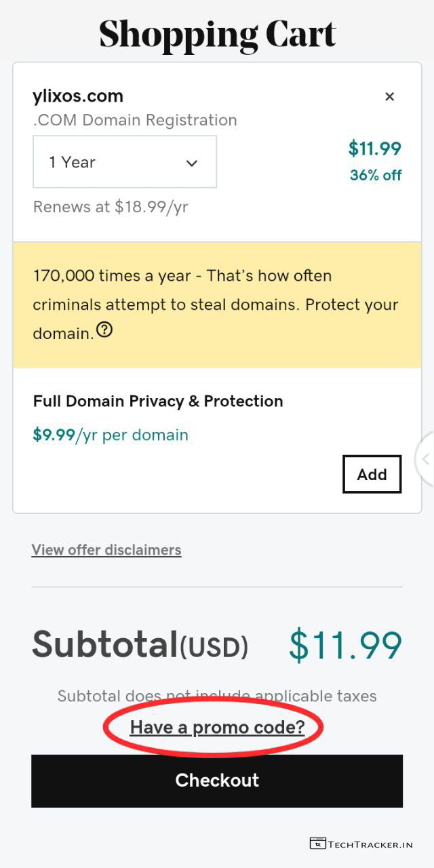Open View offer disclaimers link
Screen dimensions: 434x868
tap(106, 549)
